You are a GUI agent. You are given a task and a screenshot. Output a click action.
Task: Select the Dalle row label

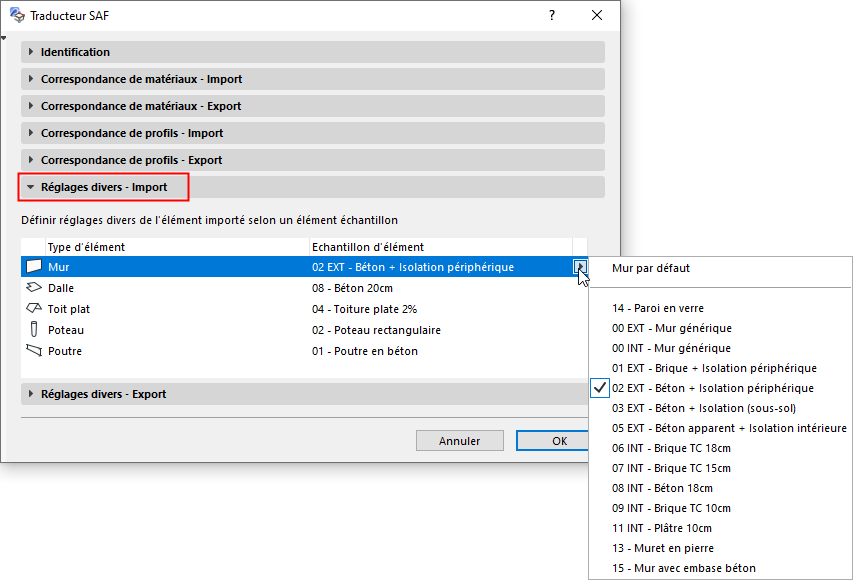[61, 288]
